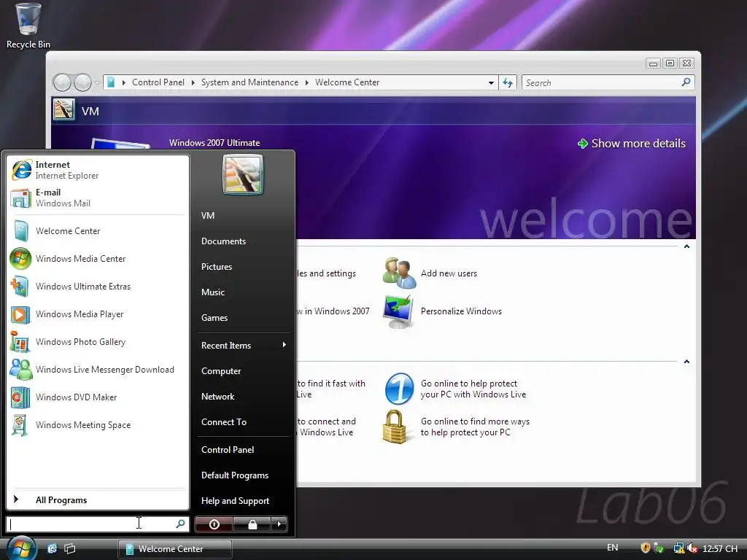Click Welcome Center breadcrumb segment

point(347,82)
